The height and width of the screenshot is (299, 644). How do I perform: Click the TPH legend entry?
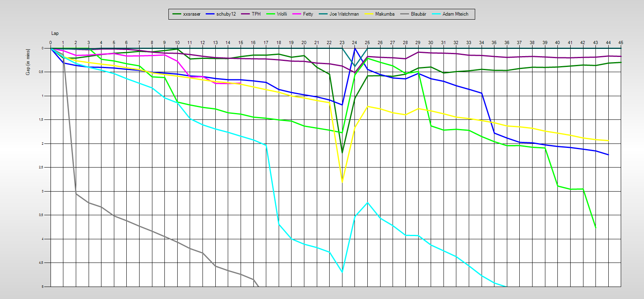pyautogui.click(x=251, y=14)
